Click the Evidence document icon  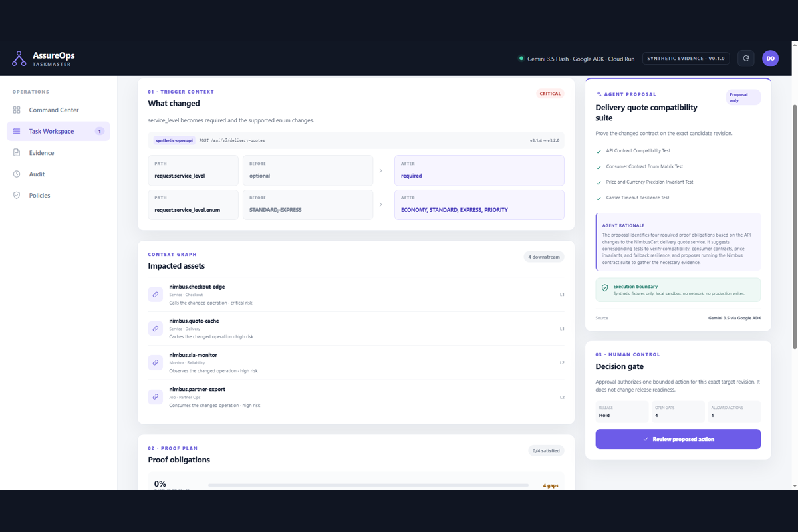[17, 153]
